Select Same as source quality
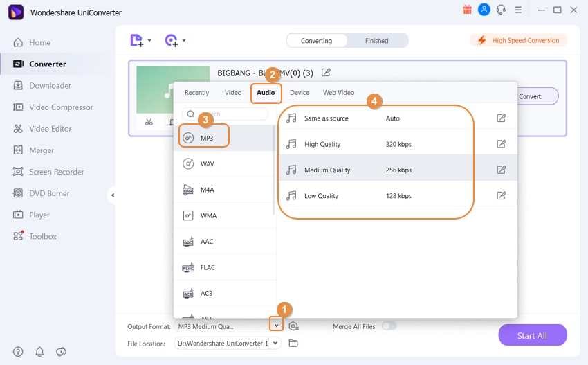Image resolution: width=588 pixels, height=365 pixels. tap(398, 118)
